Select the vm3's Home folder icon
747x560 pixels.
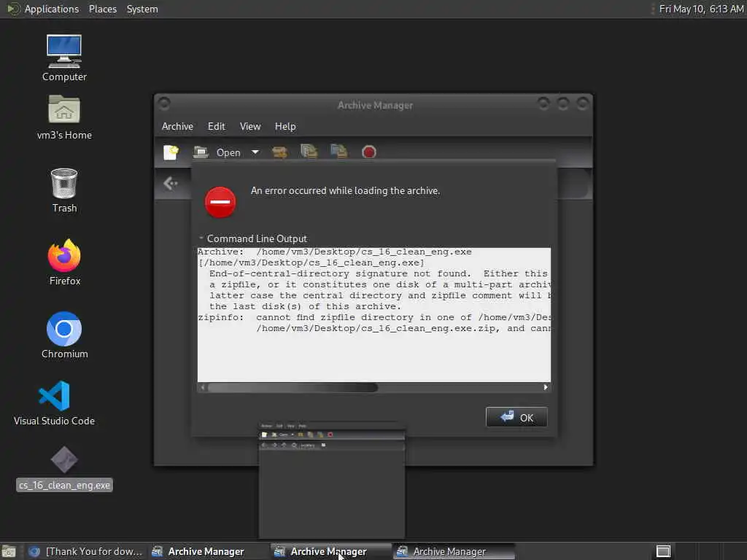click(64, 117)
